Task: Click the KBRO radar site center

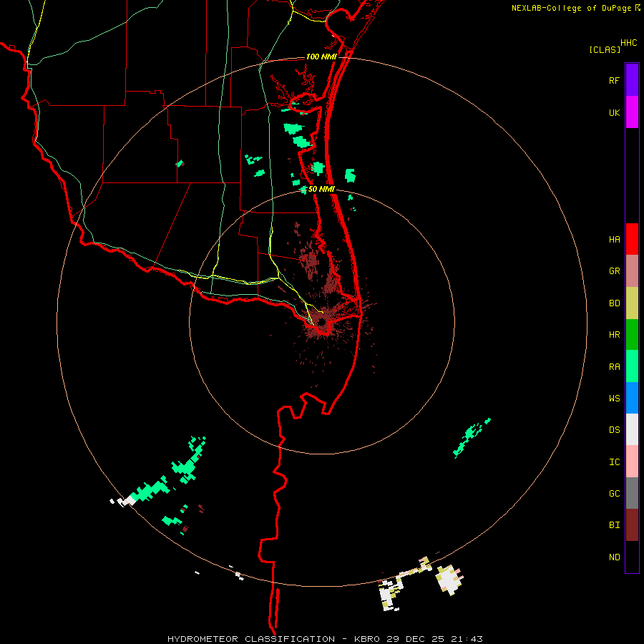Action: [321, 321]
